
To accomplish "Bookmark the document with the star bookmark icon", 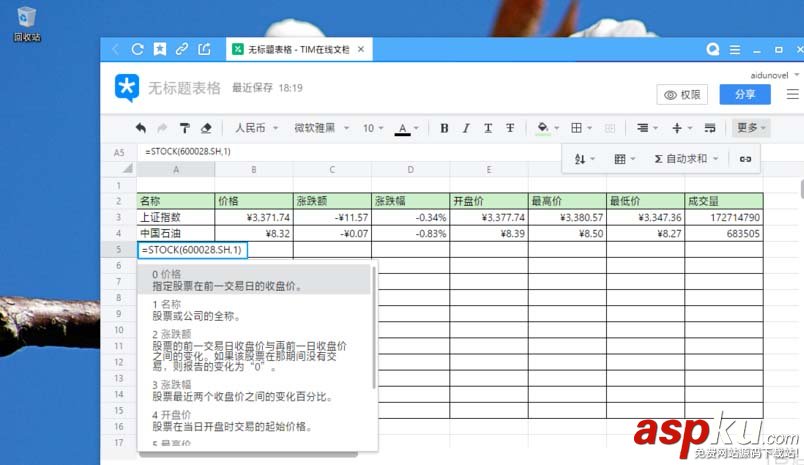I will (x=160, y=49).
